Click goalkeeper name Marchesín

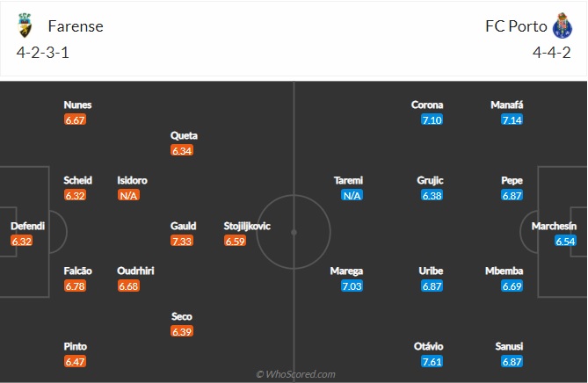click(x=554, y=226)
